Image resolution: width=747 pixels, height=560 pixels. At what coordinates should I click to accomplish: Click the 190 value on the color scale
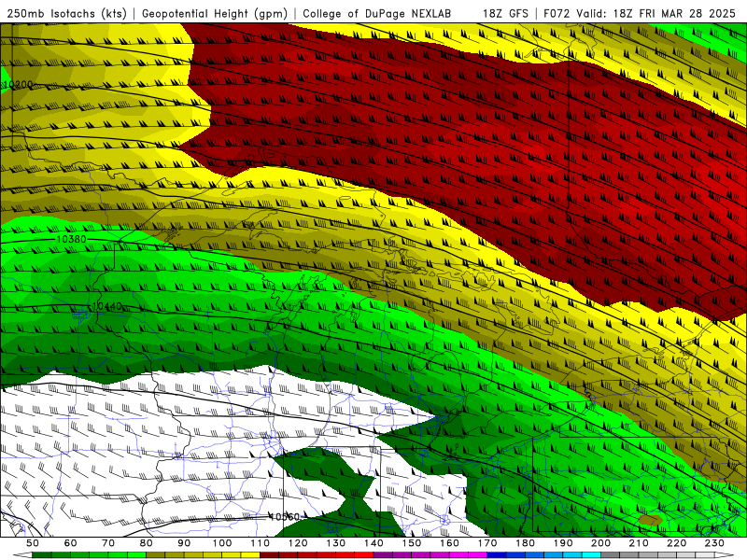[564, 543]
